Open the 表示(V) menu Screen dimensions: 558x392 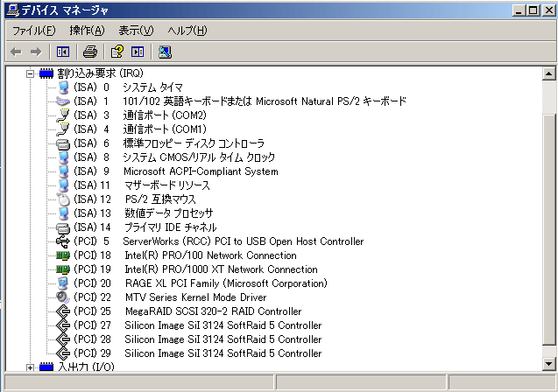point(137,31)
